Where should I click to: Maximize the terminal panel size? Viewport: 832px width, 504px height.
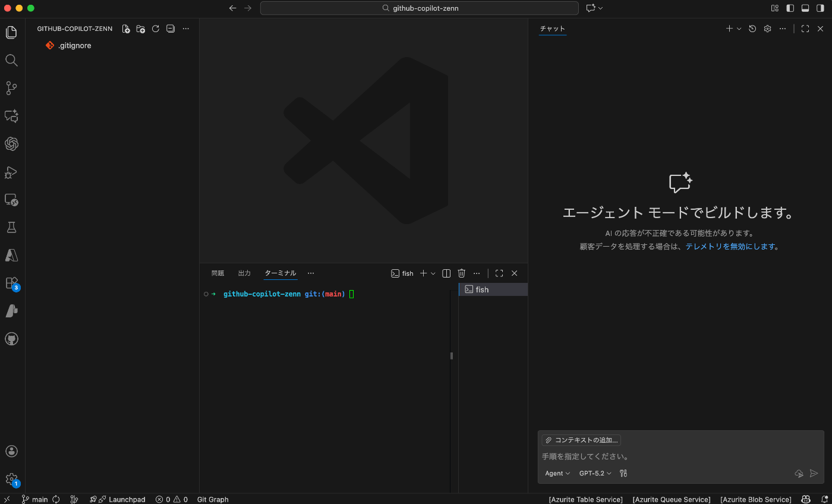click(x=499, y=273)
